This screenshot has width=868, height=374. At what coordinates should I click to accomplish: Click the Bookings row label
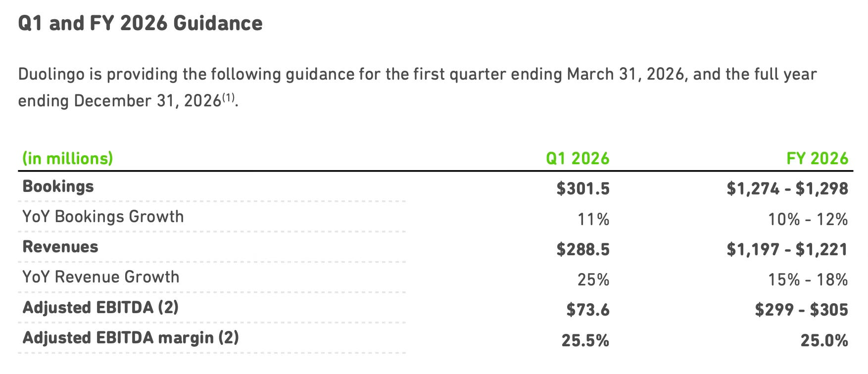(58, 187)
